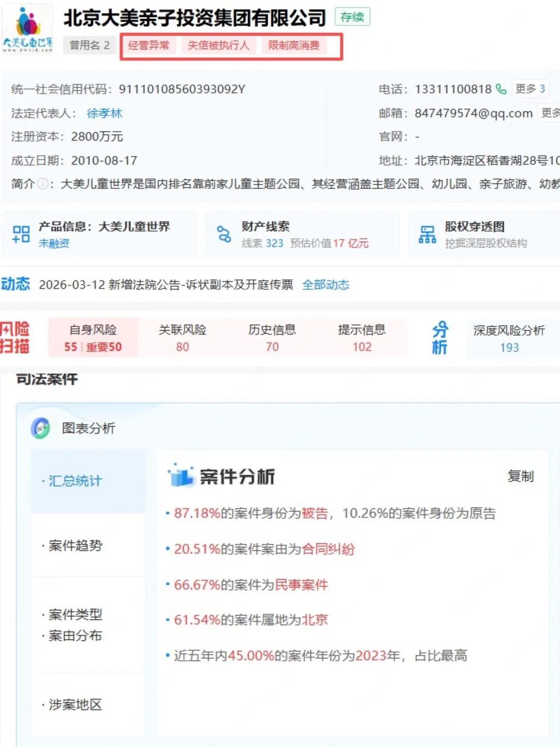Open legal representative 徐孝林 link
Screen dimensions: 560x747
[x=104, y=113]
